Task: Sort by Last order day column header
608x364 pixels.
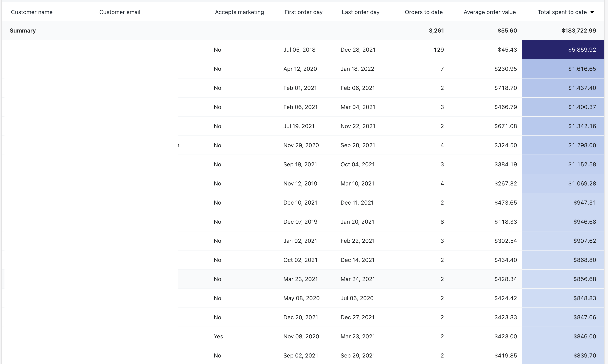Action: [361, 12]
